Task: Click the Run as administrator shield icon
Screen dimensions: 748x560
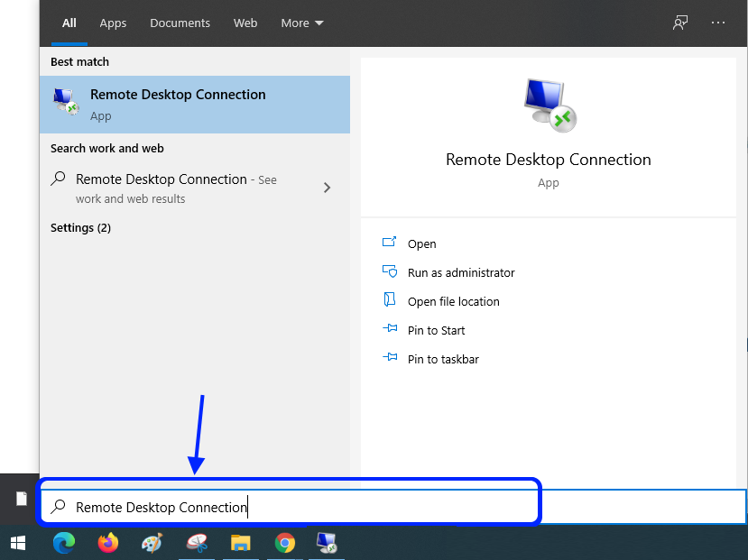Action: 390,271
